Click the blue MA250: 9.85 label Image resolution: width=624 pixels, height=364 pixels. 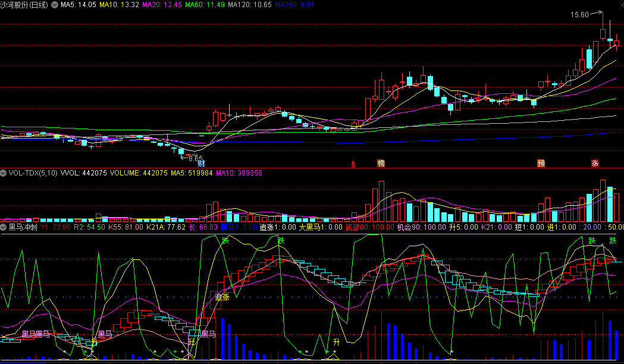coord(295,5)
